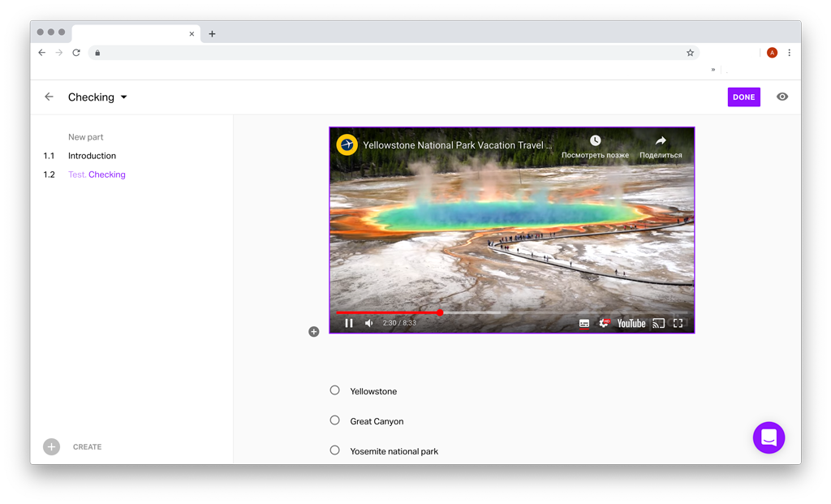Select the Great Canyon radio option
The height and width of the screenshot is (504, 831).
click(x=334, y=420)
